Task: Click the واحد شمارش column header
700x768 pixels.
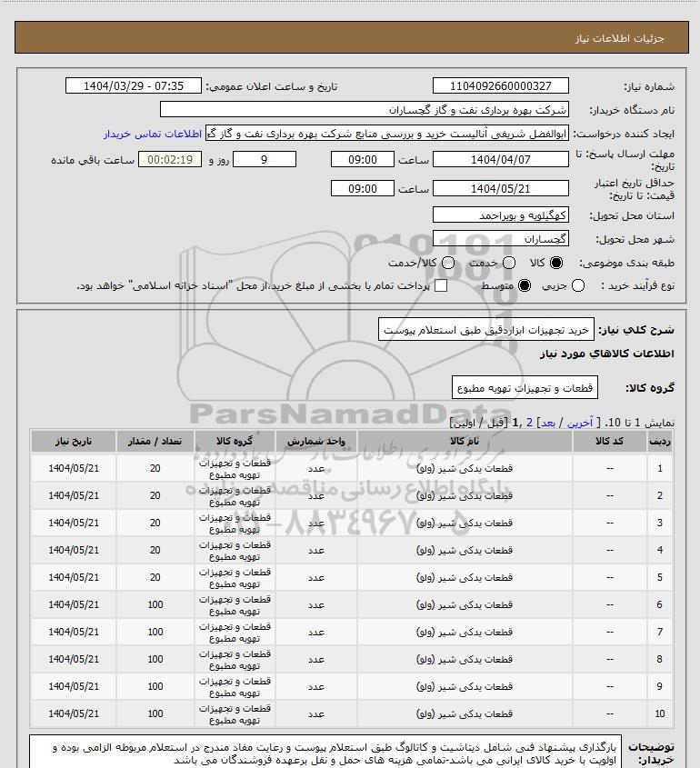Action: [316, 442]
